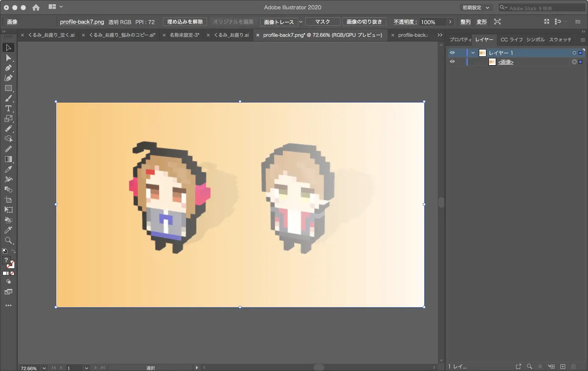Select the Type tool

pos(8,108)
